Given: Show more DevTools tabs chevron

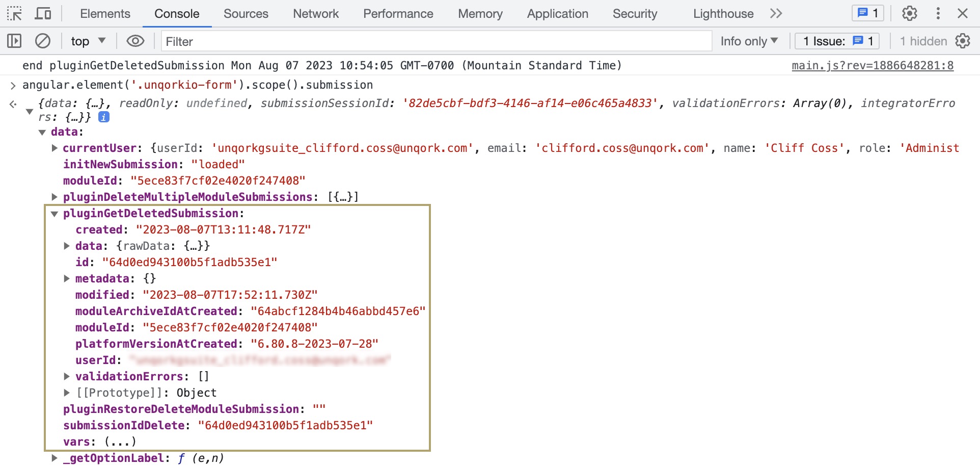Looking at the screenshot, I should [776, 13].
